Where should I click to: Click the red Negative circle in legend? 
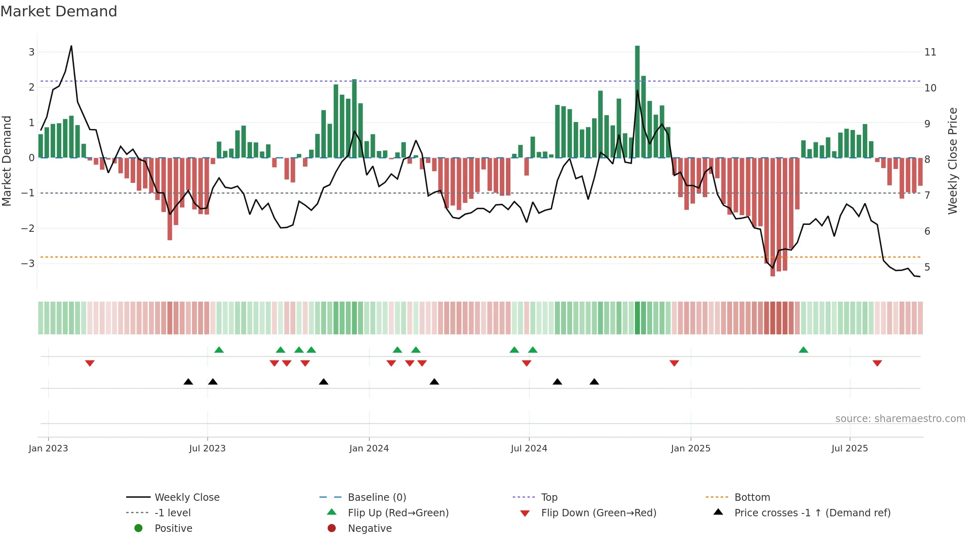click(332, 528)
